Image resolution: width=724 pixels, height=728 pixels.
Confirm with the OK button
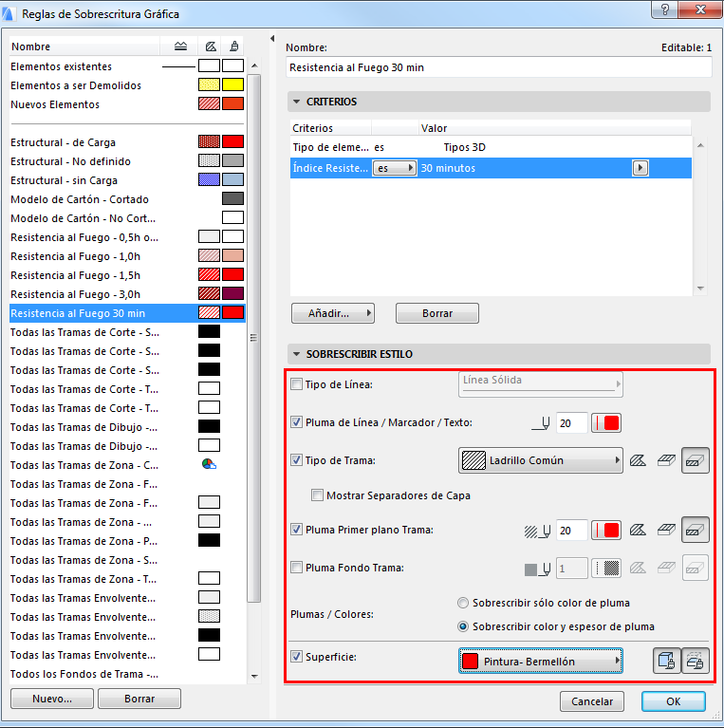(x=674, y=701)
